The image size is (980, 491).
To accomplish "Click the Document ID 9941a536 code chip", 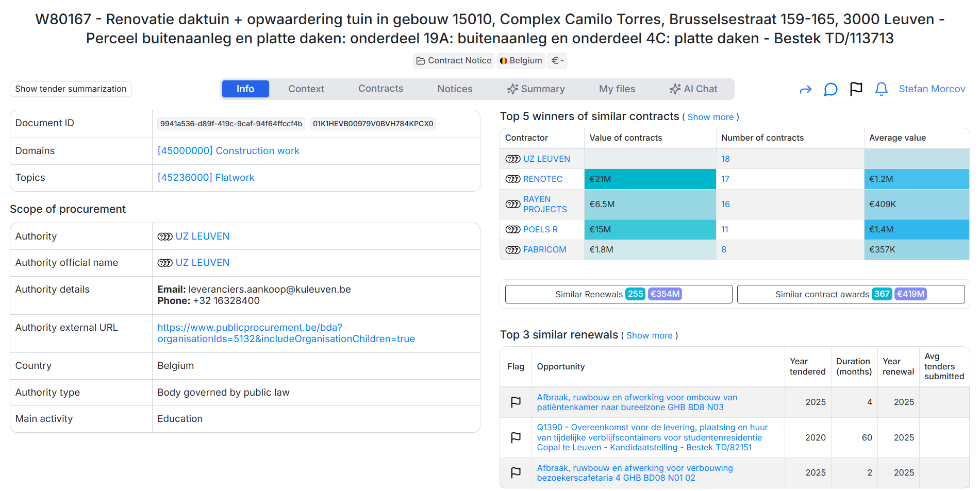I will [231, 124].
